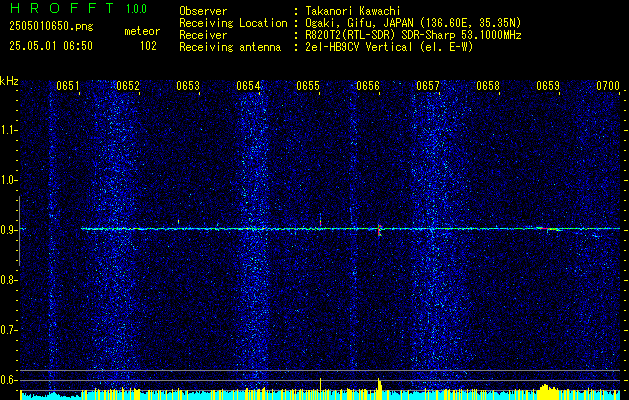Click the 0655 time marker
629x400 pixels.
click(308, 86)
